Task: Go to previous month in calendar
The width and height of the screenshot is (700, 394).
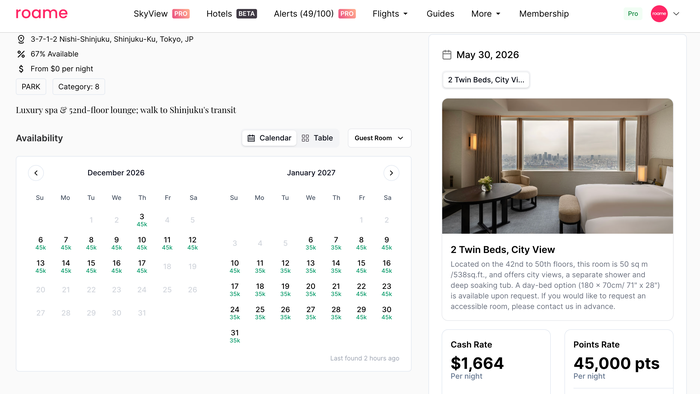Action: (x=36, y=173)
